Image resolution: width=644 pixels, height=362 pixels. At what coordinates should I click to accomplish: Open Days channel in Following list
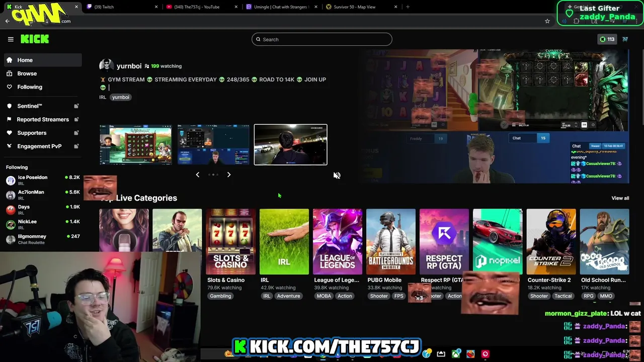43,209
